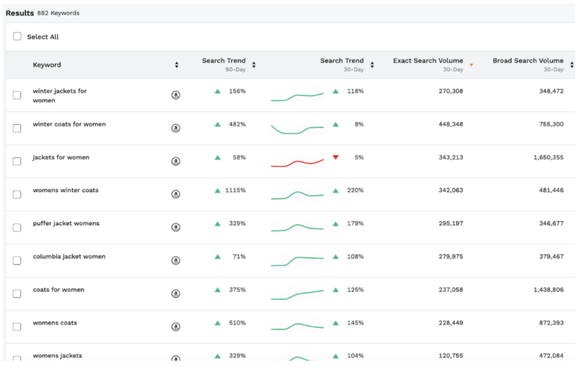Open keyword link womens winter coats
Screen dimensions: 588x379
pos(66,191)
